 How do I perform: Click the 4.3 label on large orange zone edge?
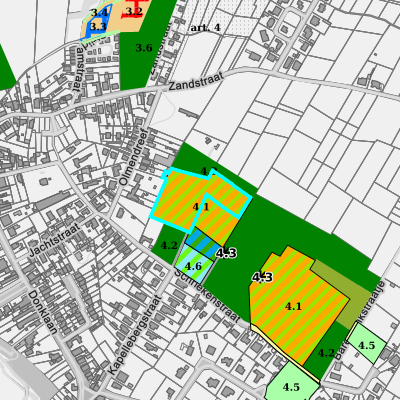click(262, 277)
